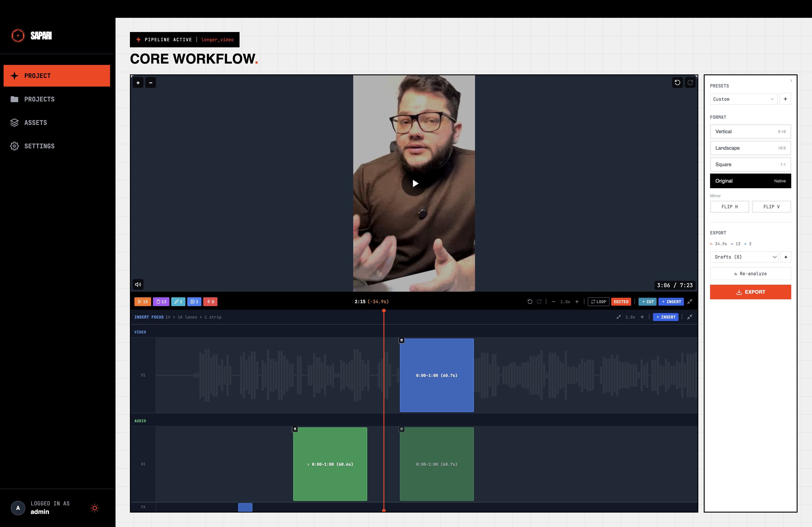Image resolution: width=812 pixels, height=527 pixels.
Task: Toggle FLIP H mirroring
Action: [729, 206]
